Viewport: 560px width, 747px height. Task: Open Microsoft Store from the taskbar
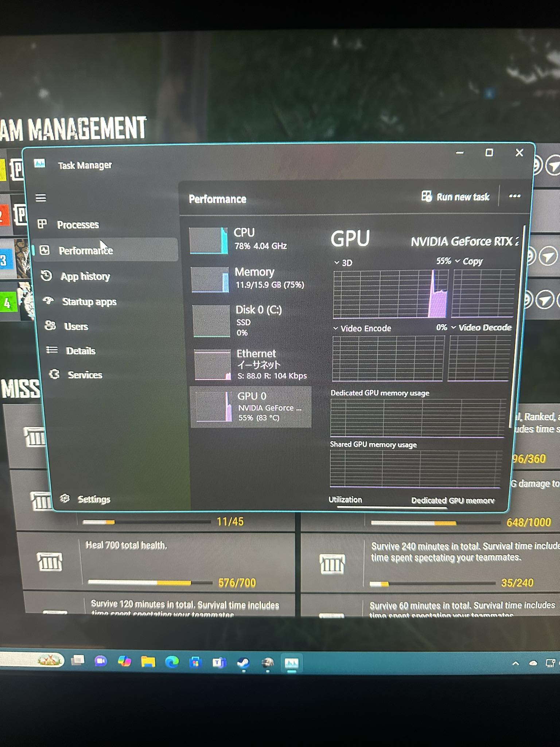pyautogui.click(x=195, y=662)
